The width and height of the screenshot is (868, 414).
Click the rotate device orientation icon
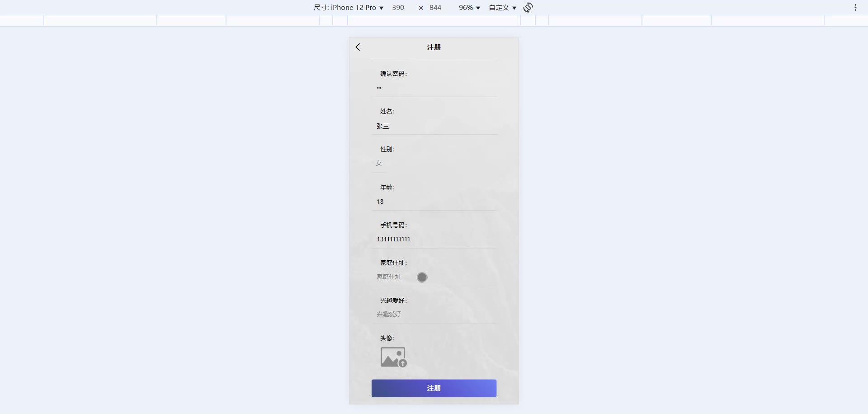(528, 7)
